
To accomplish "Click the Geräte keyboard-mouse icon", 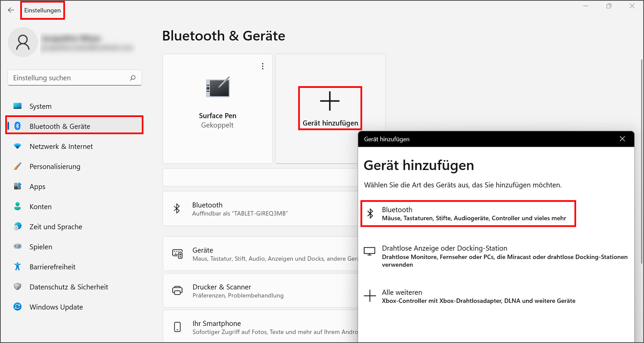I will click(177, 254).
